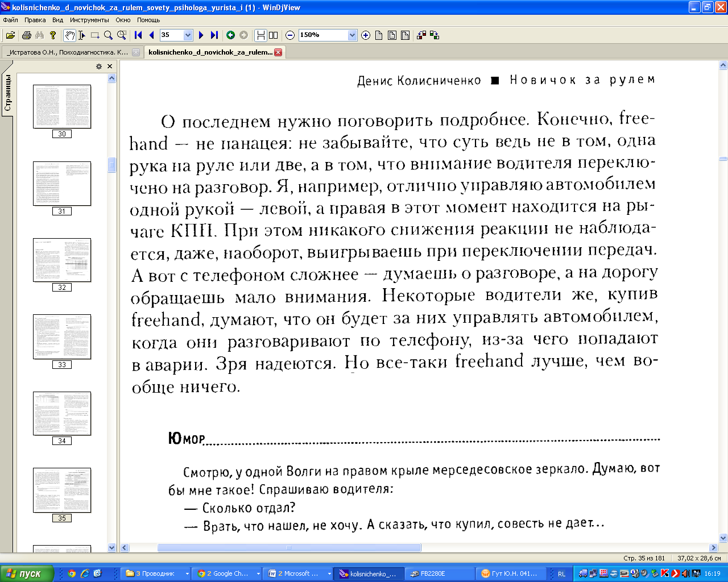This screenshot has height=582, width=728.
Task: Go to the first page
Action: point(138,35)
